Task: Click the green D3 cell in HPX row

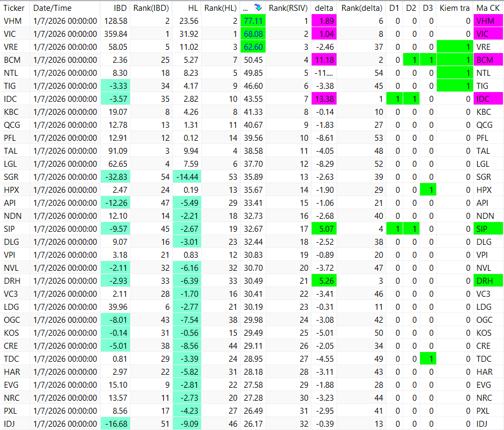Action: pos(428,190)
